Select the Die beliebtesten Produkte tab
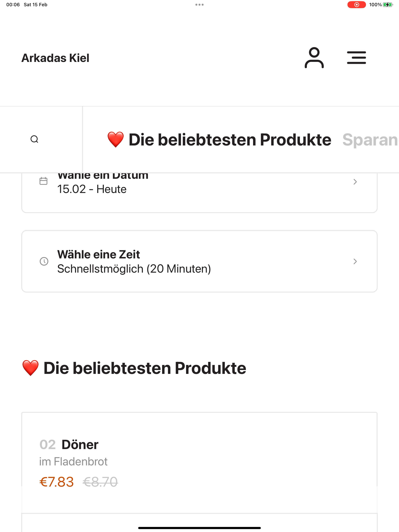 point(219,140)
